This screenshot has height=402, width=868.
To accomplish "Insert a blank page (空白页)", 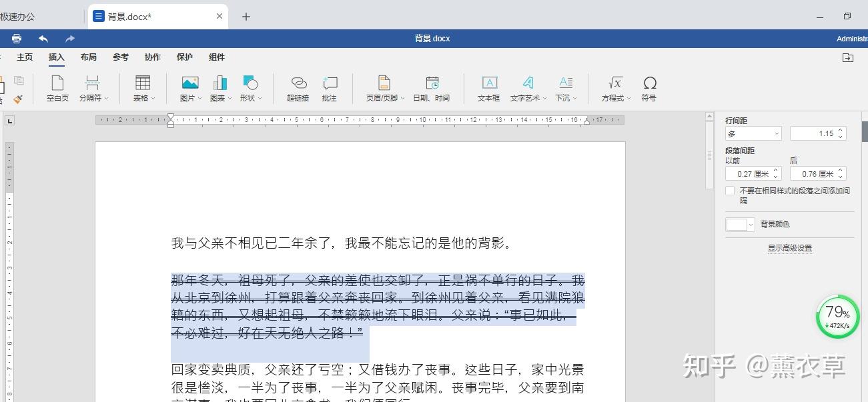I will [57, 89].
